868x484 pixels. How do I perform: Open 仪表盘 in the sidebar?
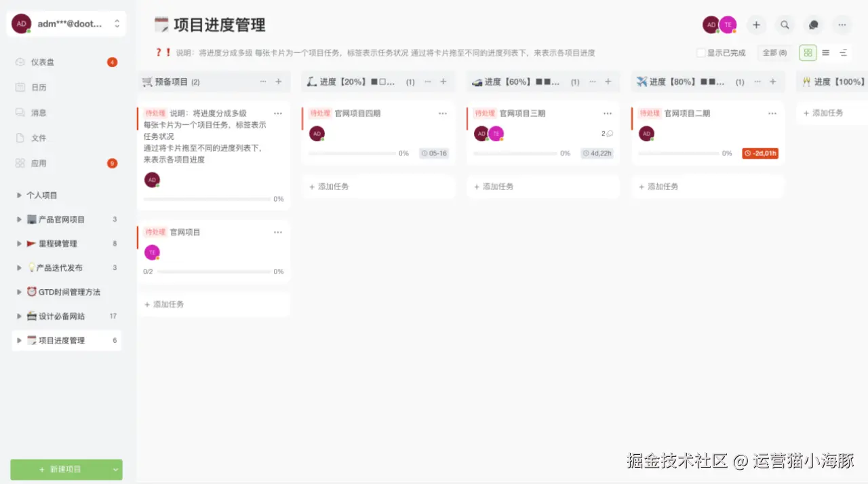(66, 62)
